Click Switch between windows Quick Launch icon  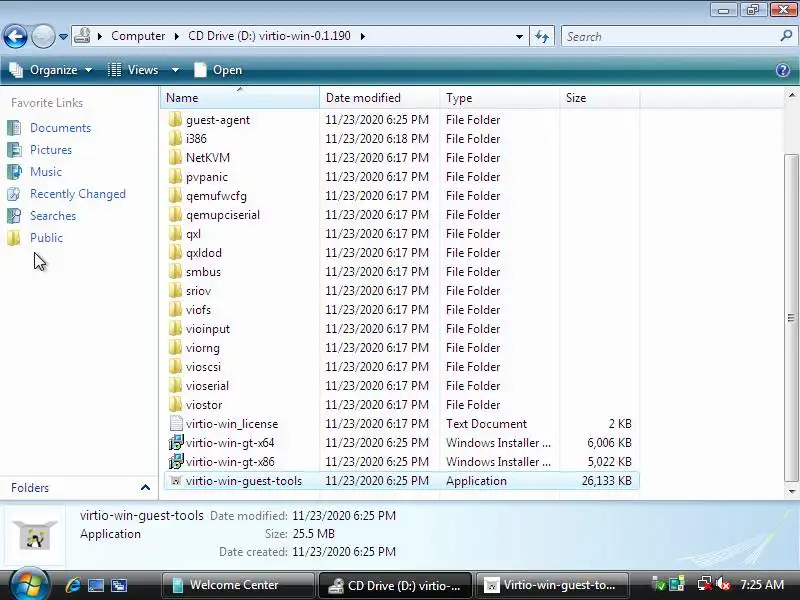[119, 585]
